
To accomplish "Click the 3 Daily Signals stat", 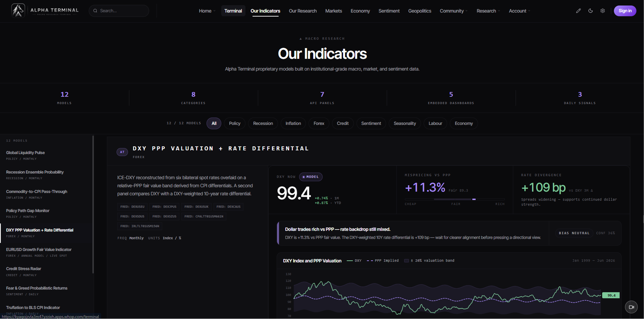I will click(580, 98).
